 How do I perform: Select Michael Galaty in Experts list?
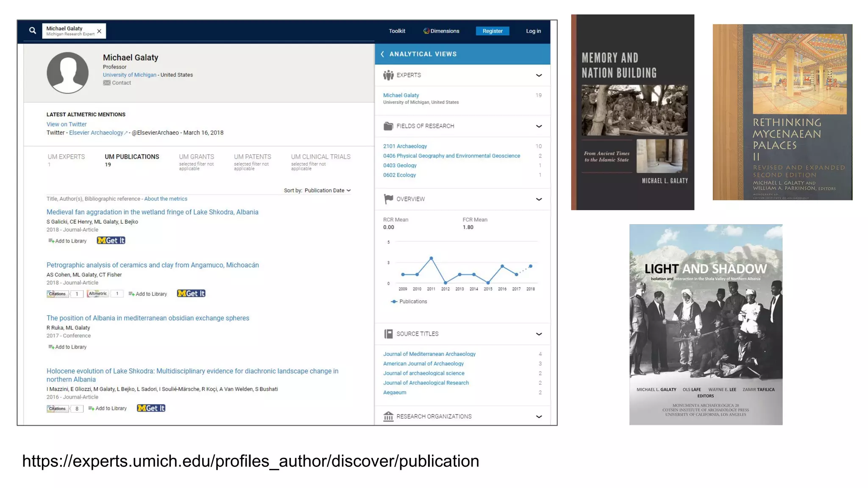401,95
